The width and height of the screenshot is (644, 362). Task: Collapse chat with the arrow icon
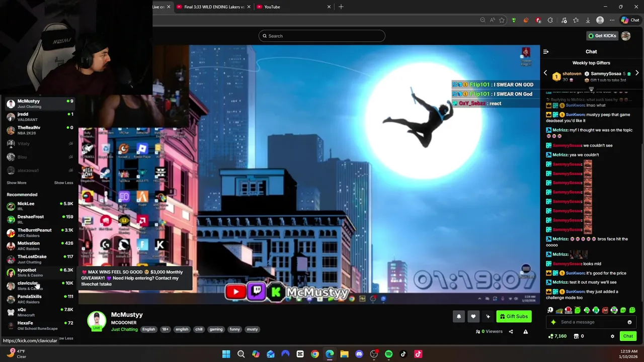coord(546,51)
